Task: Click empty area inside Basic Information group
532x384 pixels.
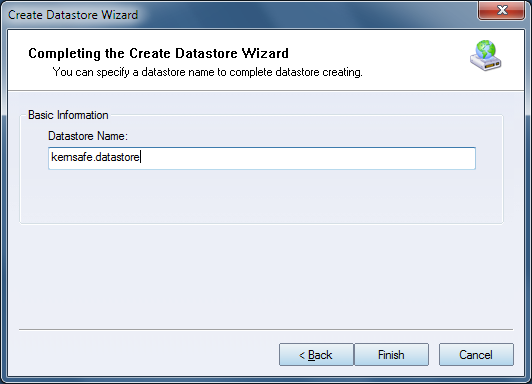Action: click(261, 197)
